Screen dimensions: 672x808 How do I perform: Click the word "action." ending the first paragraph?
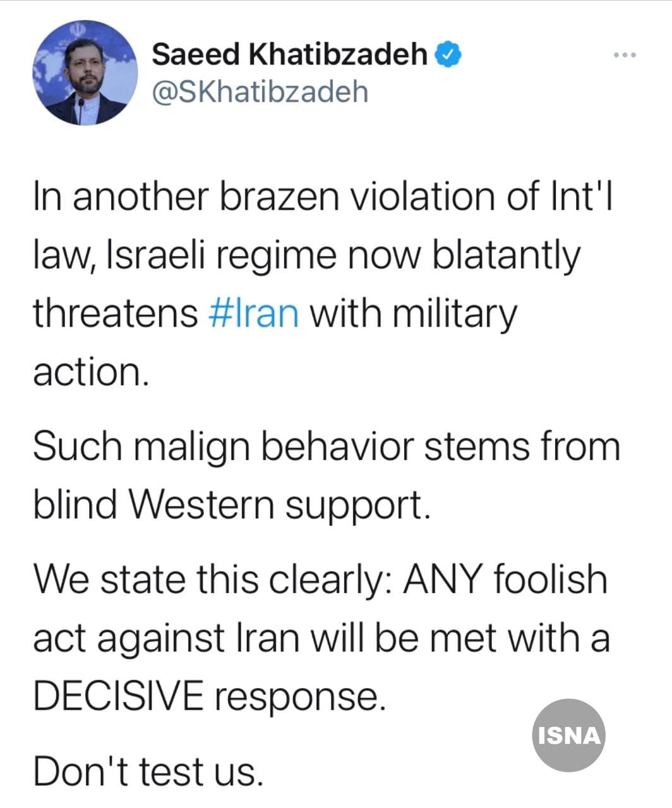[x=91, y=372]
